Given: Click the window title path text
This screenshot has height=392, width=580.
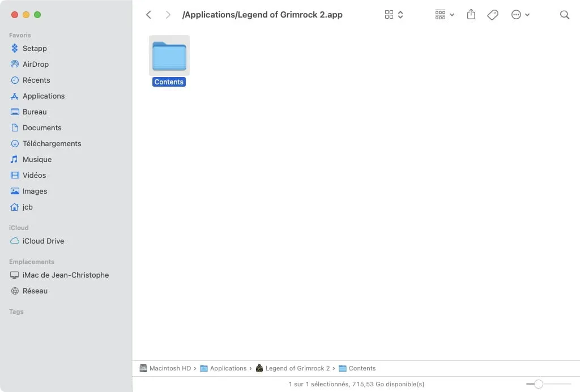Looking at the screenshot, I should (x=262, y=15).
